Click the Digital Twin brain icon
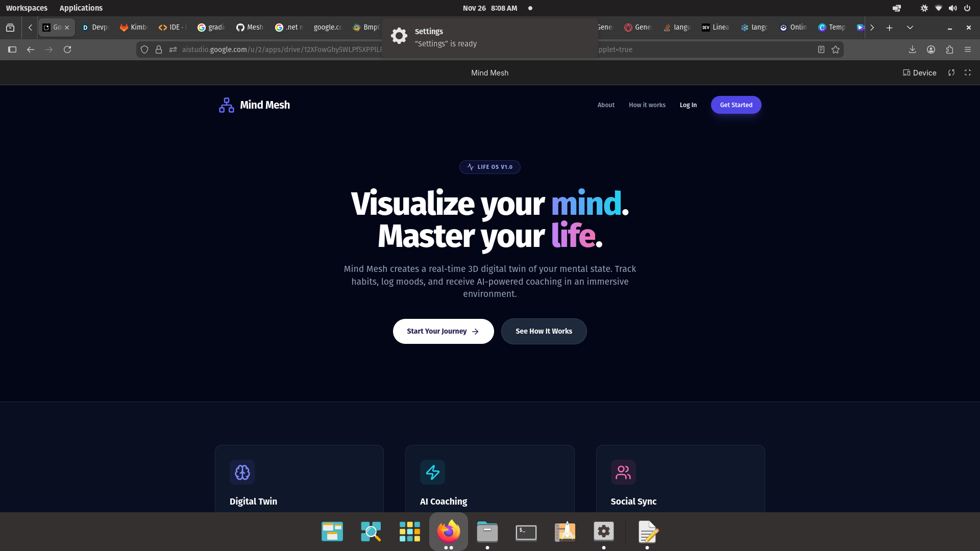Image resolution: width=980 pixels, height=551 pixels. click(x=242, y=472)
